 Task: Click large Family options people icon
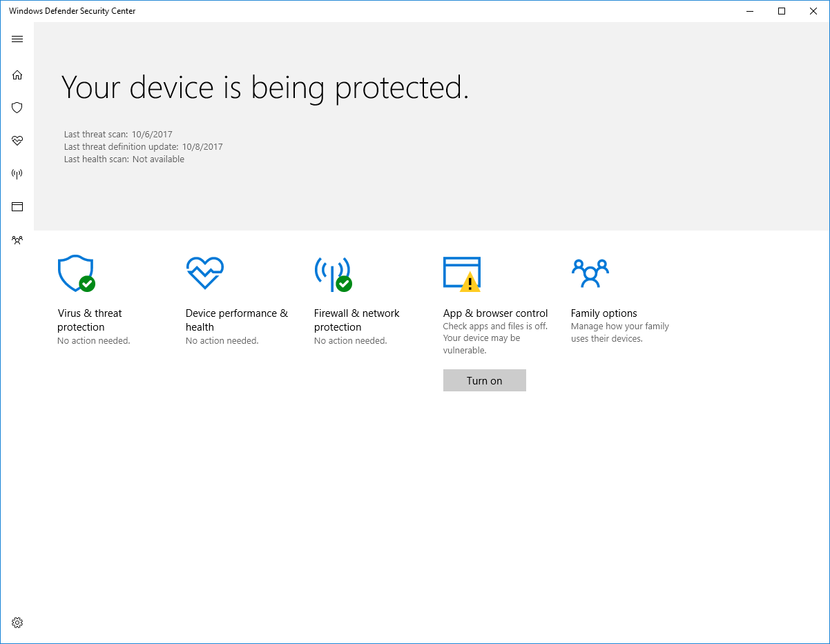pos(590,273)
